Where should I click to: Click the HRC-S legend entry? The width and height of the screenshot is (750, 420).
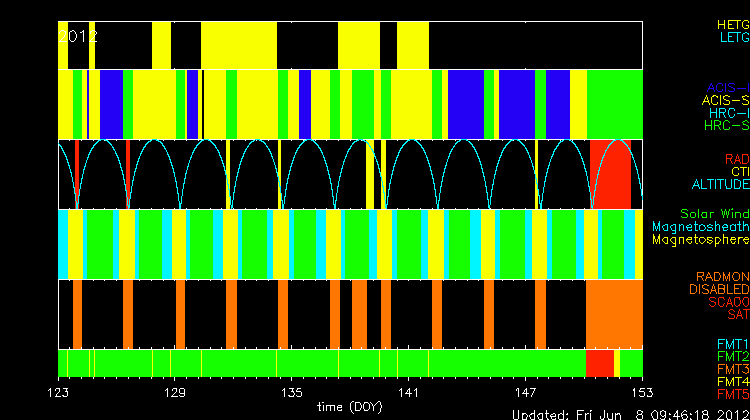coord(726,126)
